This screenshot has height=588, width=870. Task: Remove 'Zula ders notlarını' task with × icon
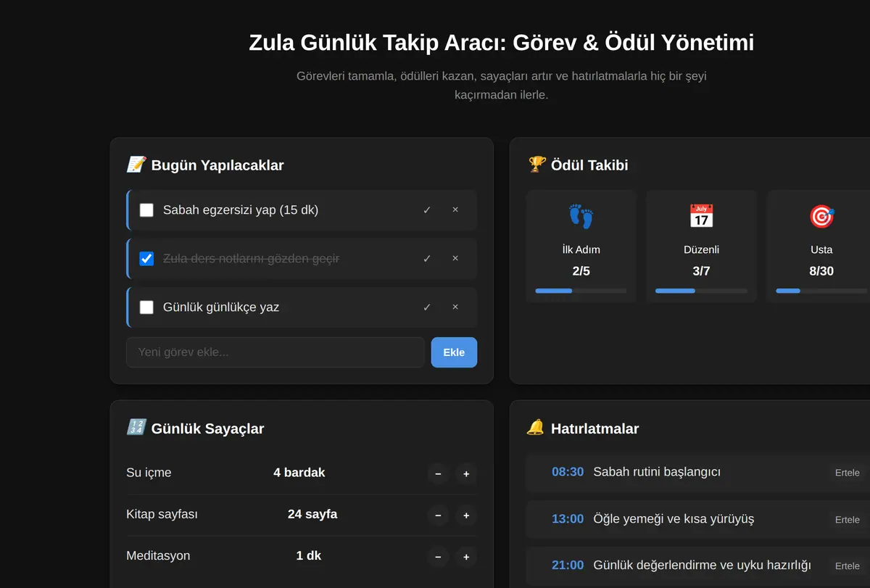[x=455, y=258]
